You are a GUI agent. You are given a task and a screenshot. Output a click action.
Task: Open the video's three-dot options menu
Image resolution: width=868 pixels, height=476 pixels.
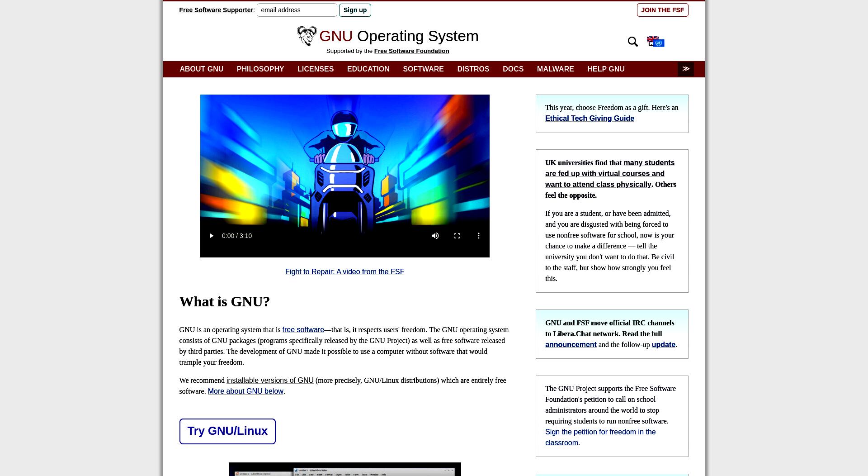click(x=479, y=236)
